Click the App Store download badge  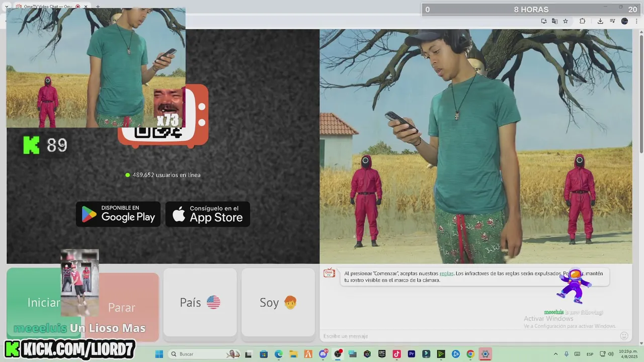(208, 214)
